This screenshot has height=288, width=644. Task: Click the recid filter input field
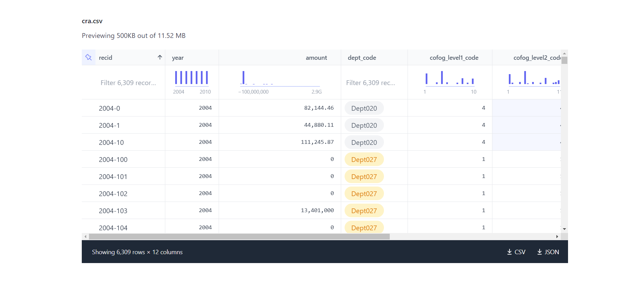pos(128,83)
